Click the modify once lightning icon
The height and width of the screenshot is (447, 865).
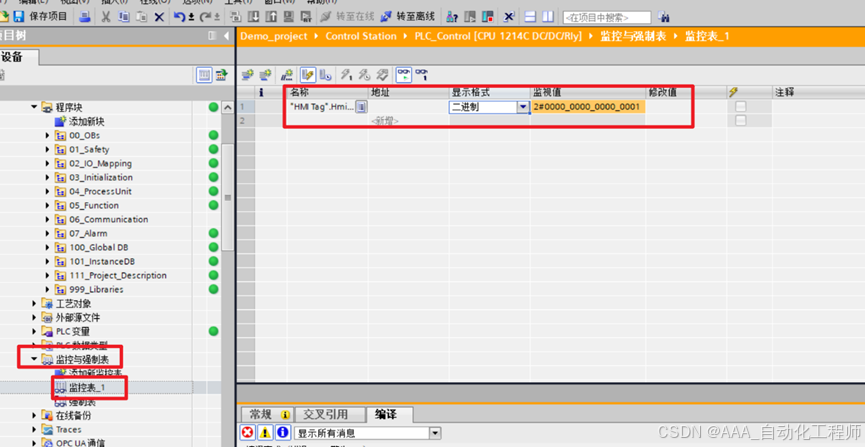(x=346, y=74)
